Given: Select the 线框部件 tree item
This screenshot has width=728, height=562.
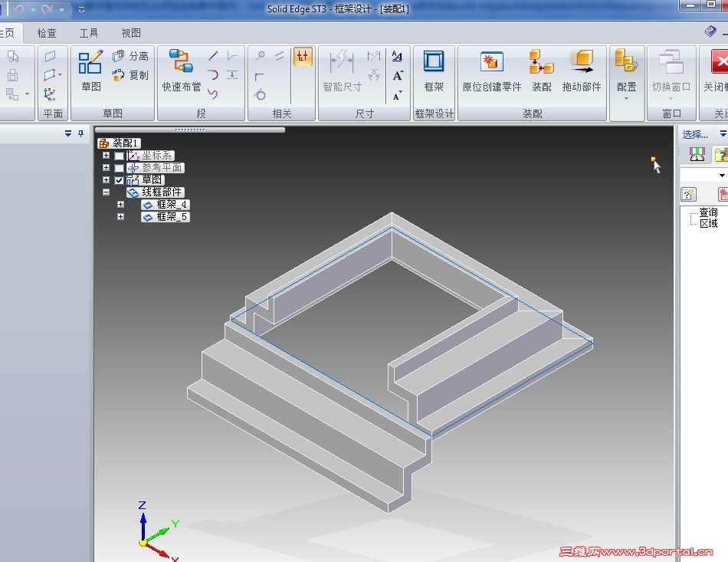Looking at the screenshot, I should pos(156,192).
